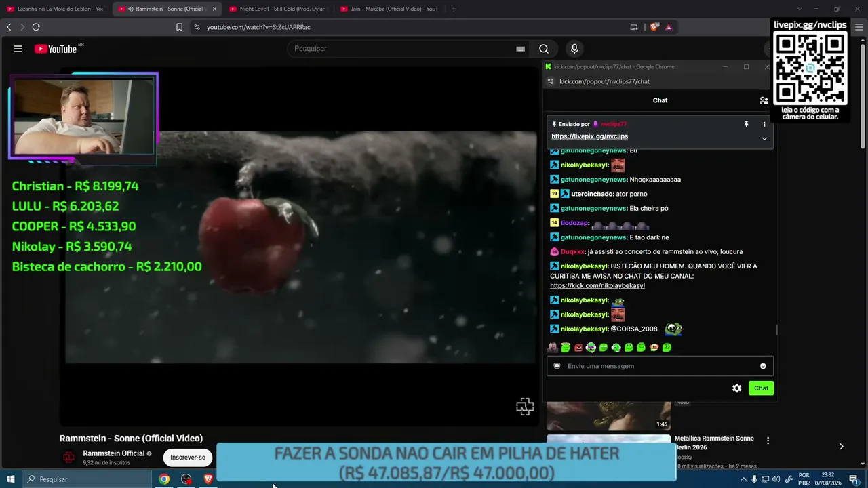Open Brave Shields lion icon in address bar
868x488 pixels.
(654, 27)
